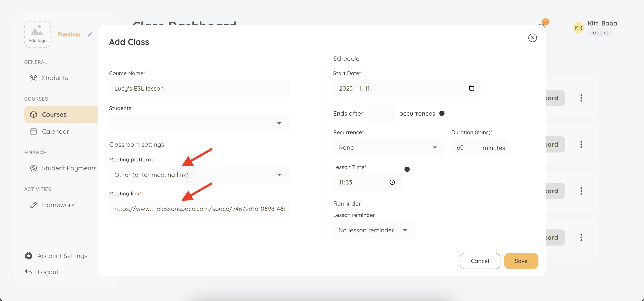644x301 pixels.
Task: Click the Ends after occurrences field
Action: click(x=381, y=114)
